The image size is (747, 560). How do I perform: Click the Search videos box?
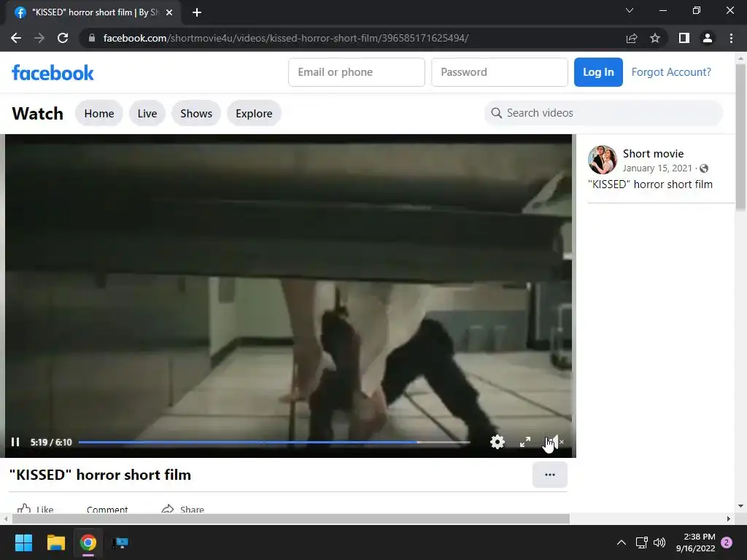pos(603,113)
